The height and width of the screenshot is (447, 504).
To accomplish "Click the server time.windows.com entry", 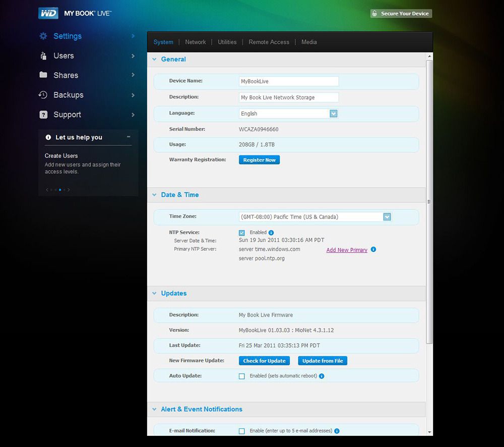I will pyautogui.click(x=269, y=249).
